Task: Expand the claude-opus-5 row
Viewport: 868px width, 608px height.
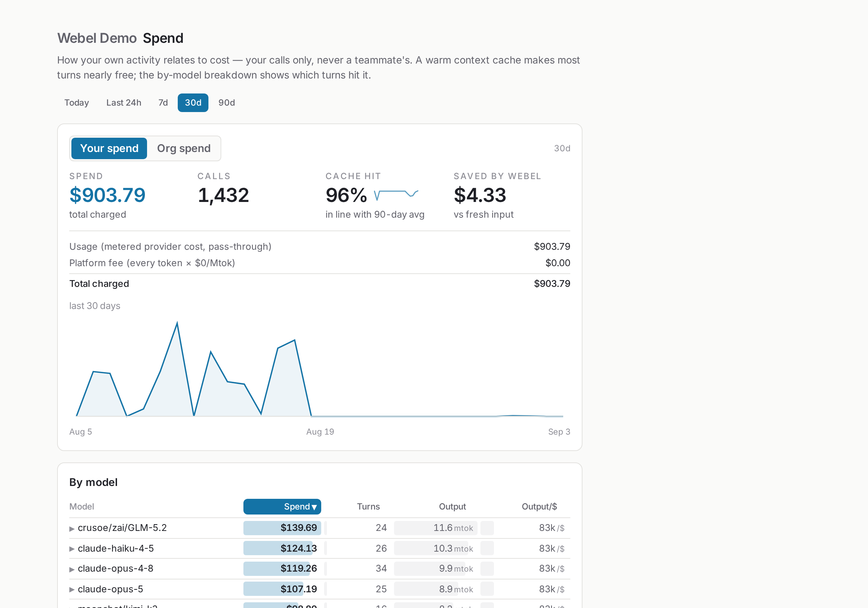Action: point(71,590)
